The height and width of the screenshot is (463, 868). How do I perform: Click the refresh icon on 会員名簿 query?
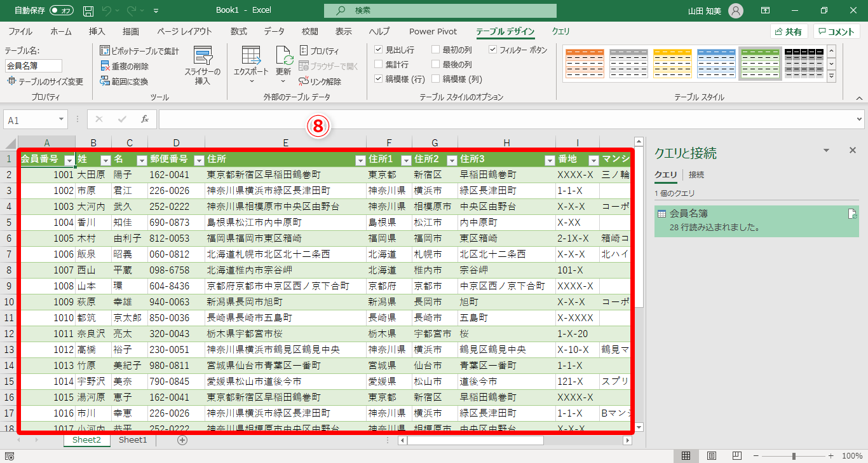tap(852, 214)
